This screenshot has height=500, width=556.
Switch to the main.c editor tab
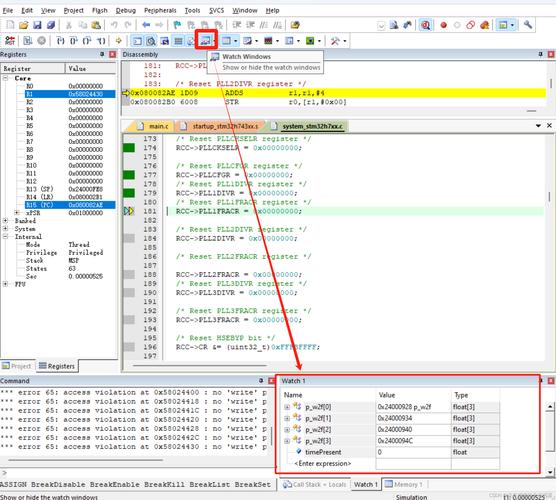pyautogui.click(x=155, y=126)
